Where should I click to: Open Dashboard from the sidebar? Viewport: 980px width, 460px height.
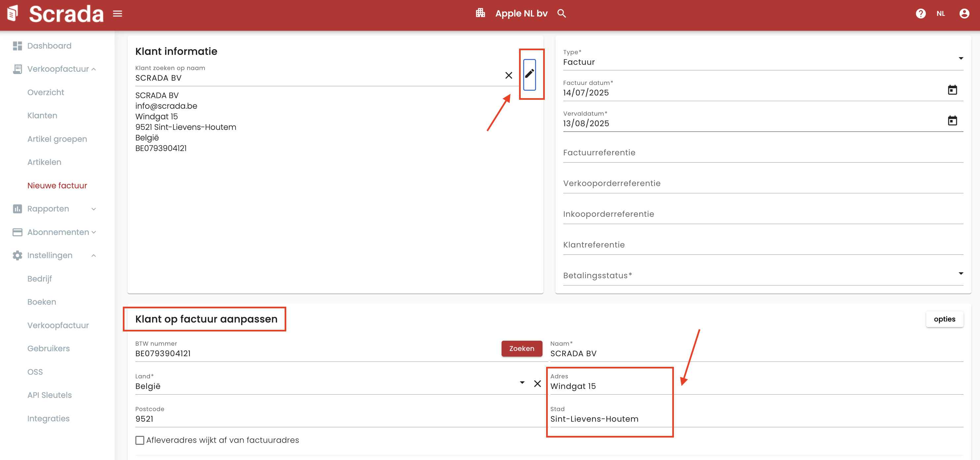click(x=49, y=46)
